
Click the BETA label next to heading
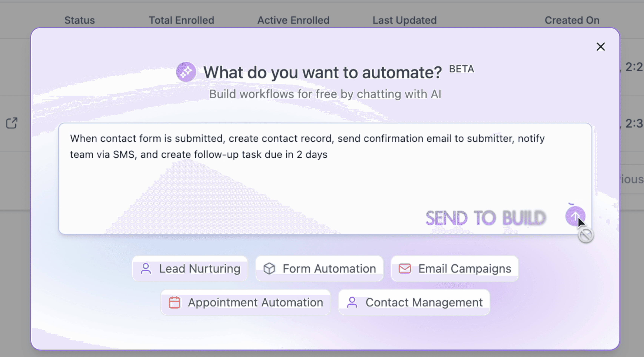point(462,69)
